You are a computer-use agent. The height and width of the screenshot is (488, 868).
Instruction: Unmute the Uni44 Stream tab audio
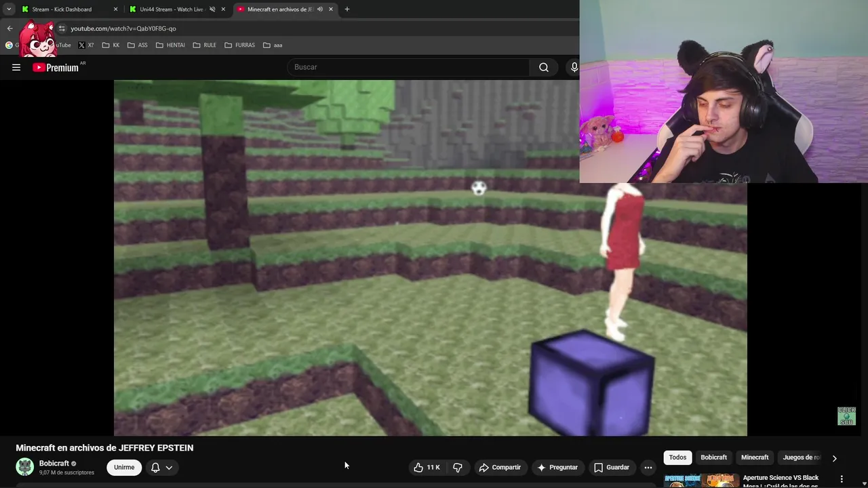[x=212, y=9]
